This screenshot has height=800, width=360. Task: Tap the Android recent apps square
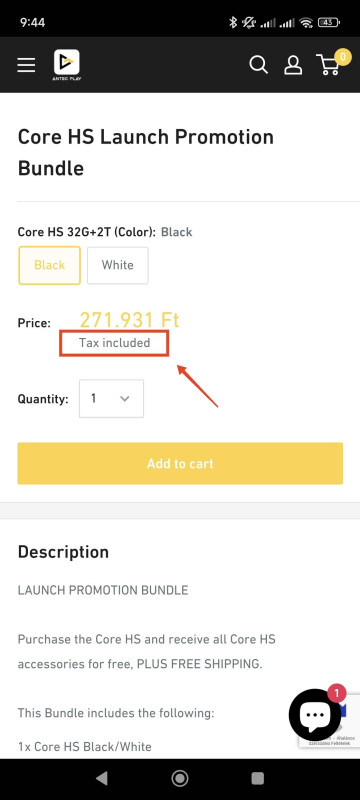(258, 778)
